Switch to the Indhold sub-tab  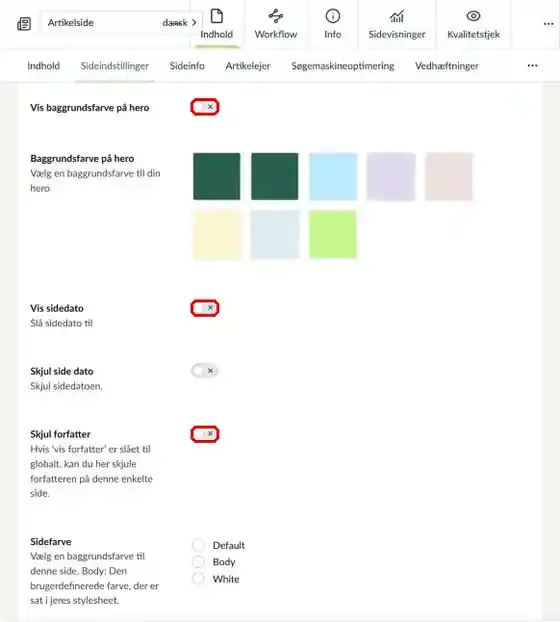44,66
